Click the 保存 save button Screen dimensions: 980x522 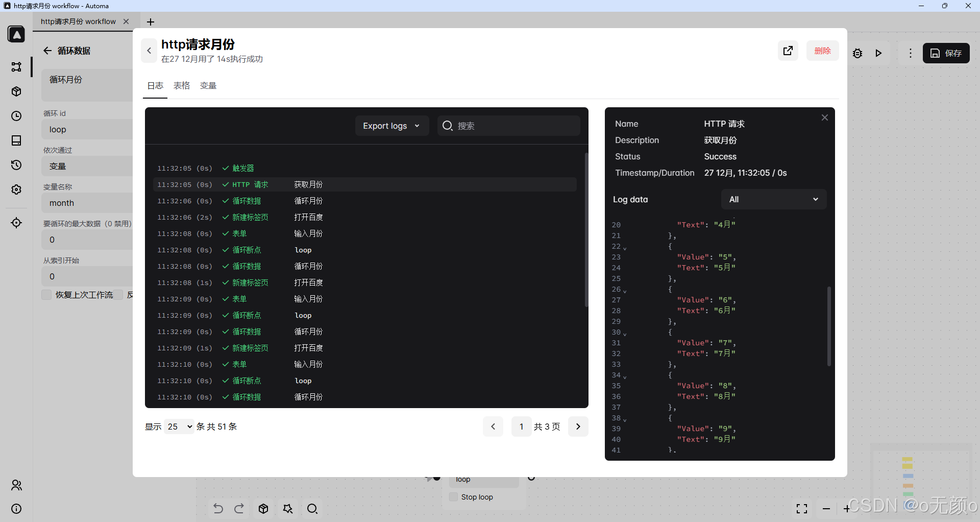[x=946, y=53]
